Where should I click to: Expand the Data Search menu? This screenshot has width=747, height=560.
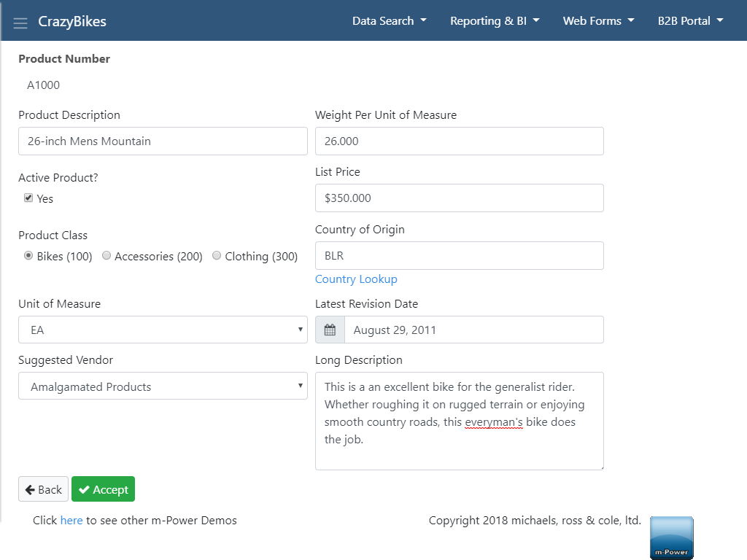pos(390,21)
